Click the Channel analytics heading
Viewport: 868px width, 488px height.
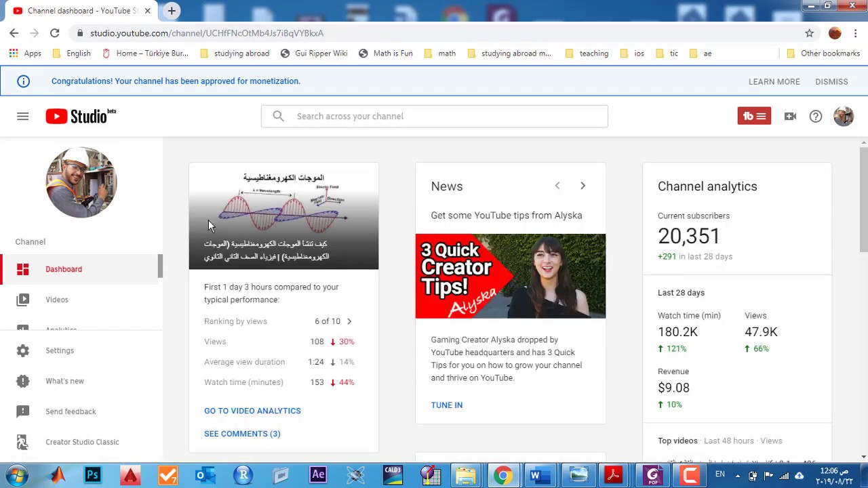click(707, 186)
